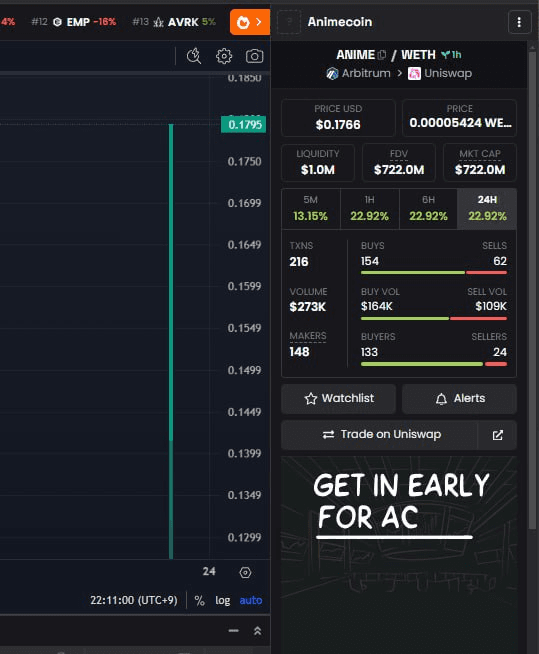Minimize bottom panel using dash icon
This screenshot has width=539, height=654.
234,631
